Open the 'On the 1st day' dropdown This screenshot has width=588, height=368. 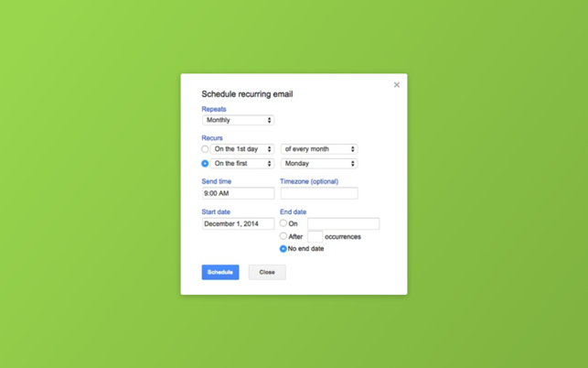tap(242, 149)
